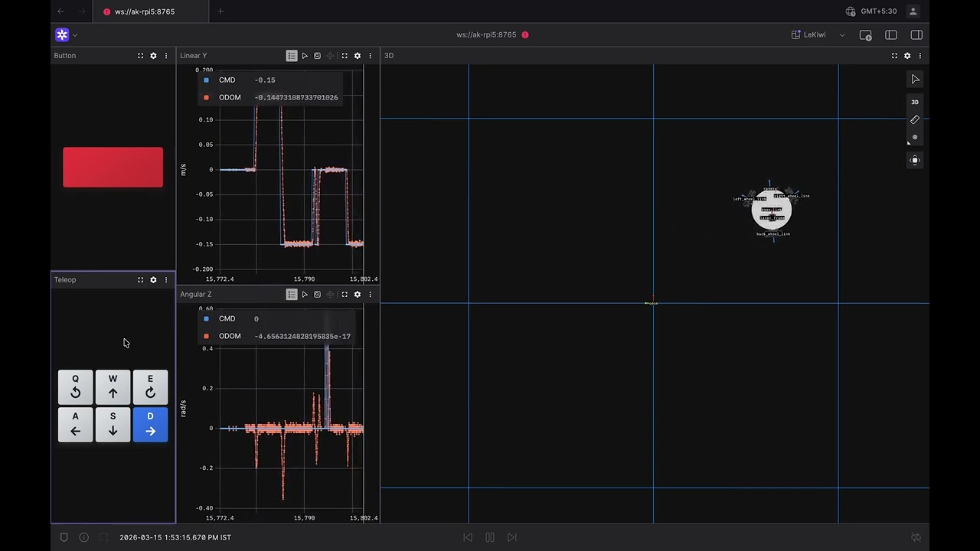Screen dimensions: 980x551
Task: Click the publish point tool in 3D view
Action: (915, 138)
